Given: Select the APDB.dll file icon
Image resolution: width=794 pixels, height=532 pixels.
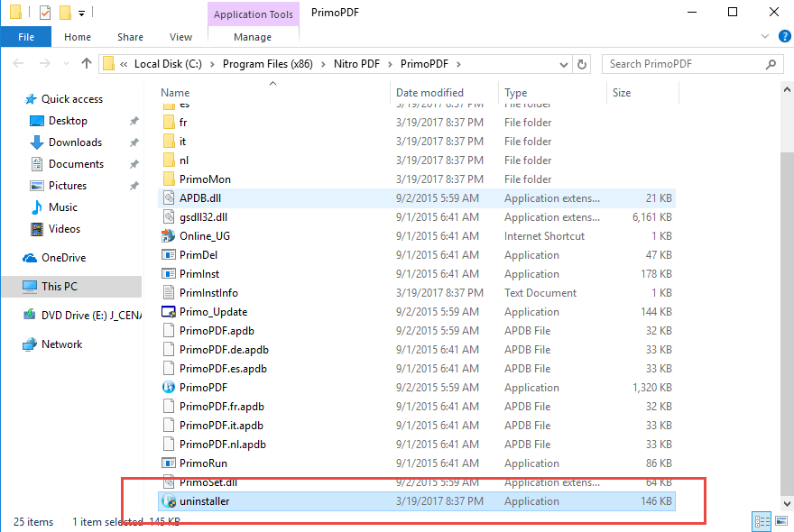Looking at the screenshot, I should tap(169, 197).
